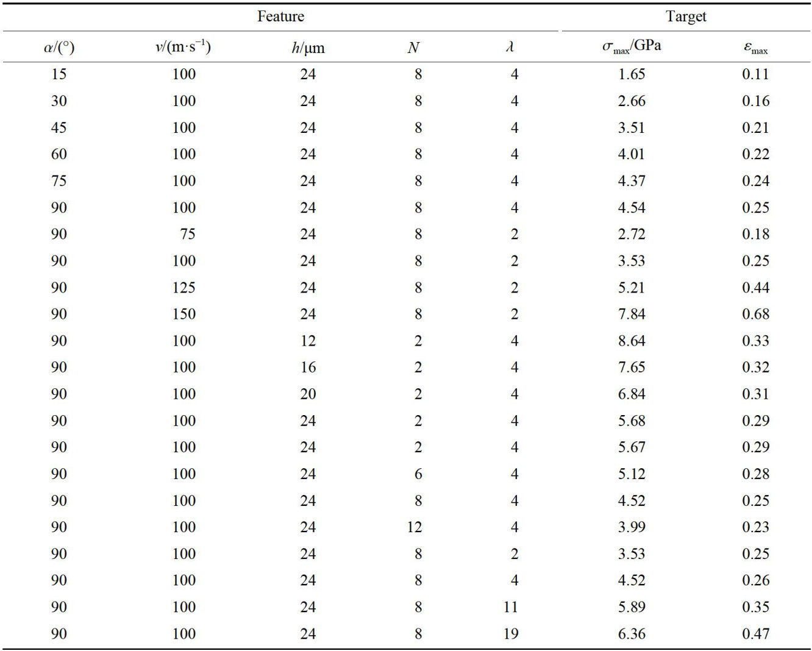The height and width of the screenshot is (651, 812).
Task: Click the N cell showing 6
Action: click(x=418, y=474)
